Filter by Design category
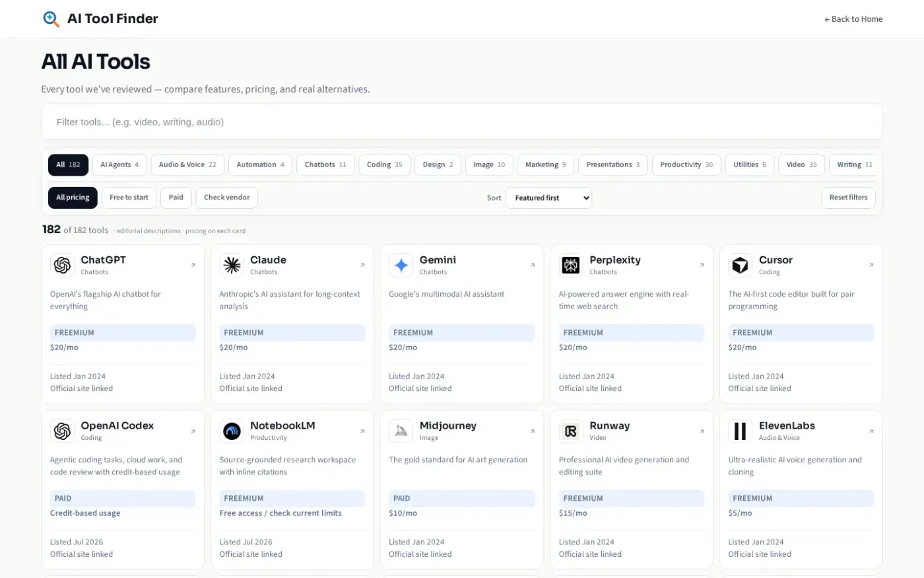924x578 pixels. (x=438, y=164)
